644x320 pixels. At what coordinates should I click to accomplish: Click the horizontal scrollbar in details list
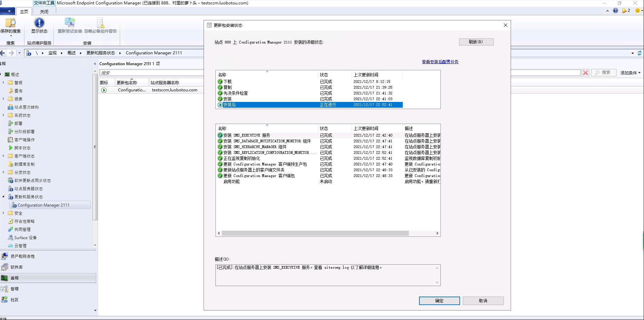[315, 233]
